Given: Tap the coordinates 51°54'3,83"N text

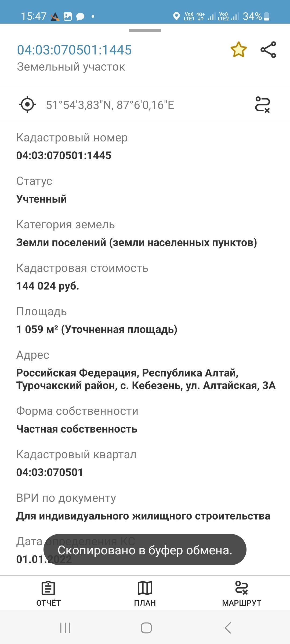Looking at the screenshot, I should (x=110, y=105).
